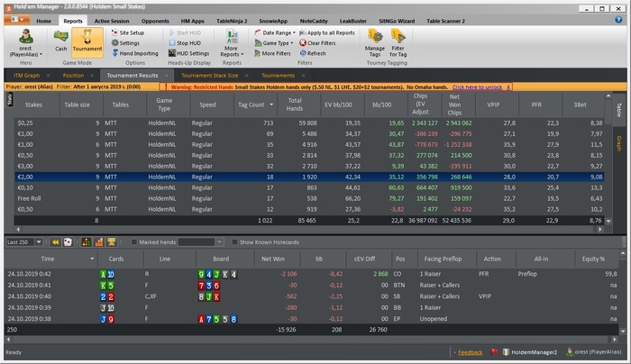
Task: Toggle the Marked hands checkbox
Action: pos(134,241)
